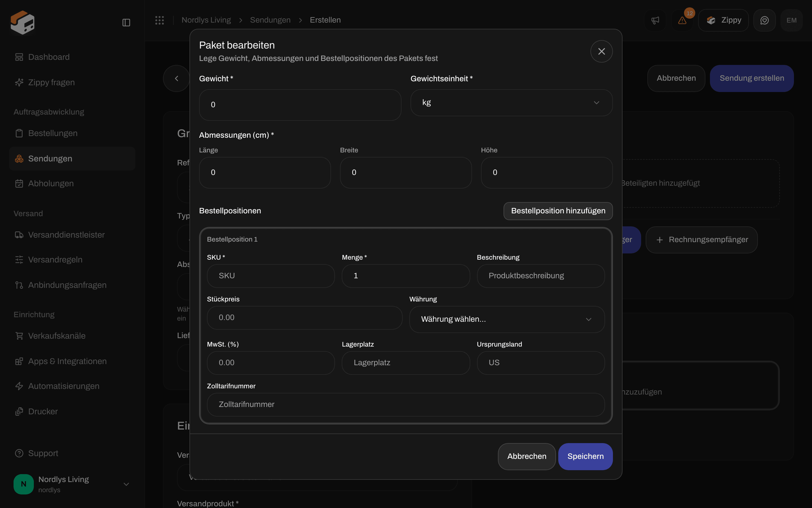This screenshot has width=812, height=508.
Task: Go to Dashboard in sidebar
Action: [x=72, y=57]
